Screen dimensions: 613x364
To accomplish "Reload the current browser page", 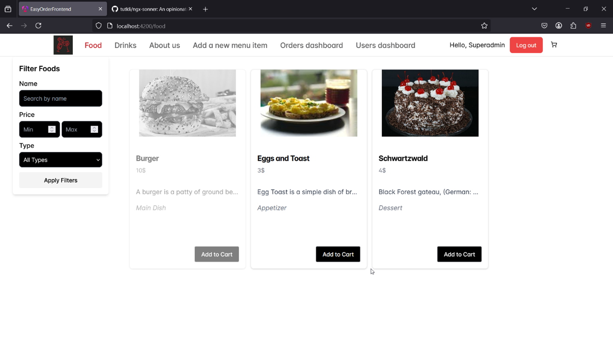I will (38, 26).
